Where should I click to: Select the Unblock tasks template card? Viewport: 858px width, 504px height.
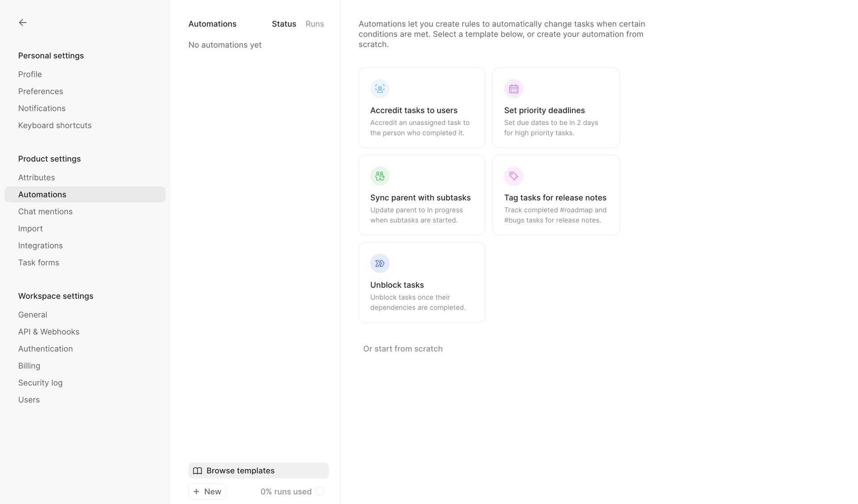[x=421, y=282]
